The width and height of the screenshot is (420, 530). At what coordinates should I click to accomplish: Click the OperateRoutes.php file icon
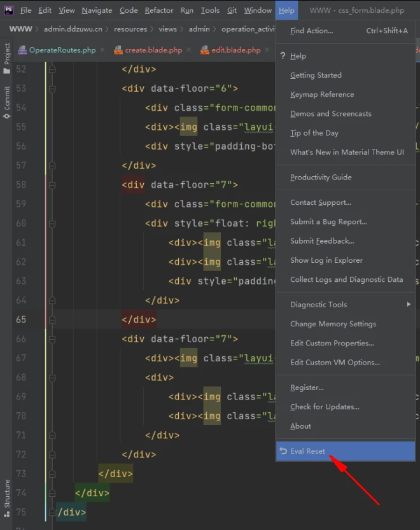[22, 50]
